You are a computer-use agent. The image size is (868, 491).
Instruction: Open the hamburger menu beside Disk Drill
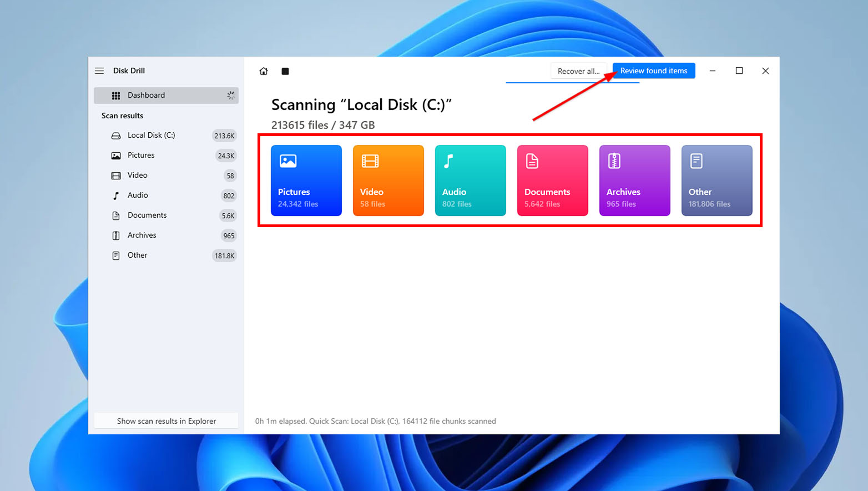(x=99, y=71)
